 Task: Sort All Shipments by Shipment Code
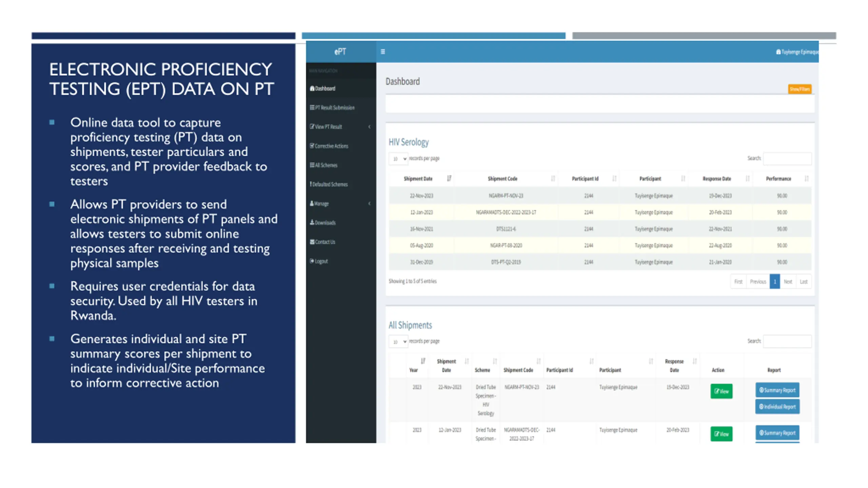pyautogui.click(x=522, y=366)
